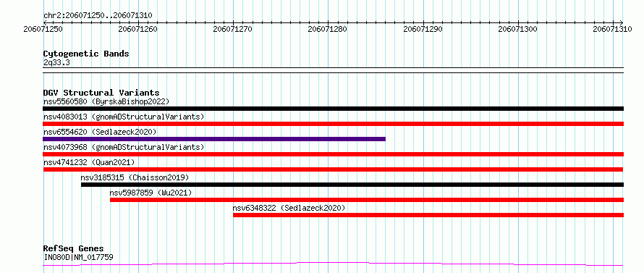The height and width of the screenshot is (273, 644).
Task: Select the red bar for nsv4741232
Action: [x=333, y=169]
